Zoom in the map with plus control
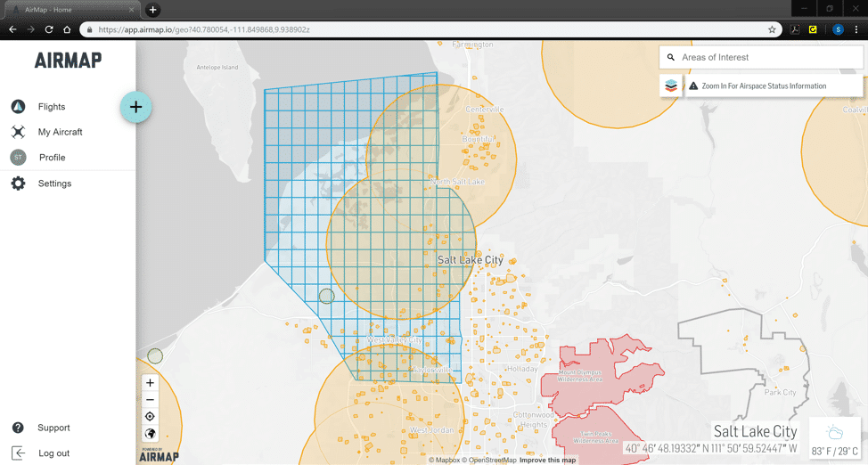This screenshot has width=868, height=465. click(150, 383)
